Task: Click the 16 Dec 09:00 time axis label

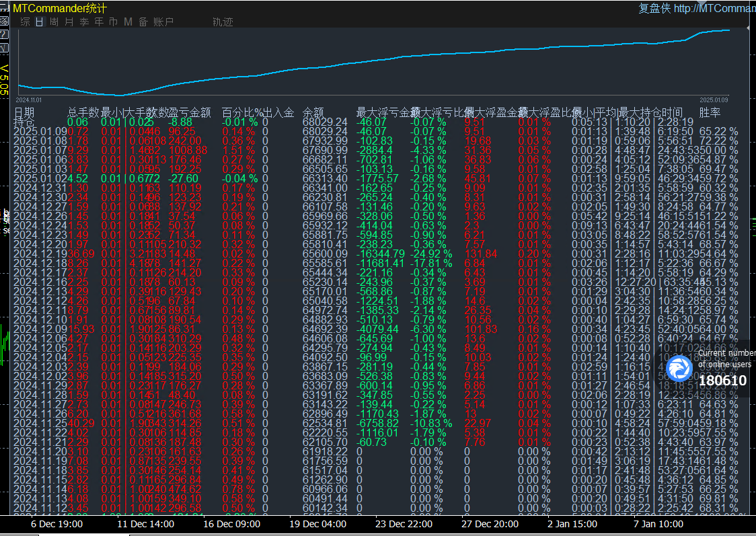Action: (232, 524)
